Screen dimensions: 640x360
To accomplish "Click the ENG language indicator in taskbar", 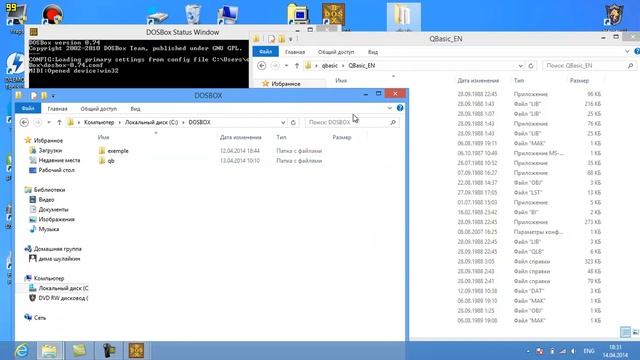I will pyautogui.click(x=589, y=351).
